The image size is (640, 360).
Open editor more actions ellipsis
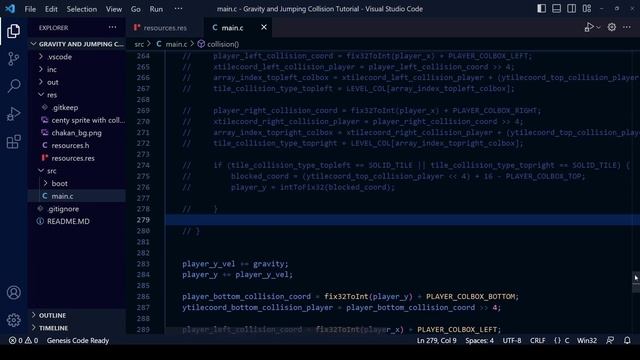pos(627,27)
